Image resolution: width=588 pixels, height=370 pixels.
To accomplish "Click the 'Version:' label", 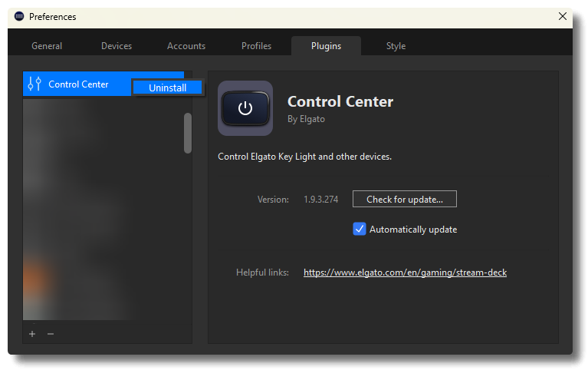I will click(x=273, y=200).
